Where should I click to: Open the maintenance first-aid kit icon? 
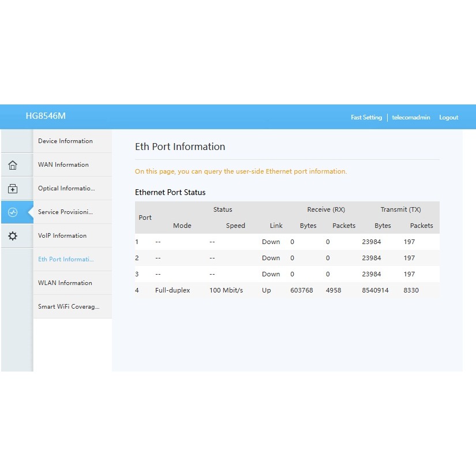pos(13,189)
